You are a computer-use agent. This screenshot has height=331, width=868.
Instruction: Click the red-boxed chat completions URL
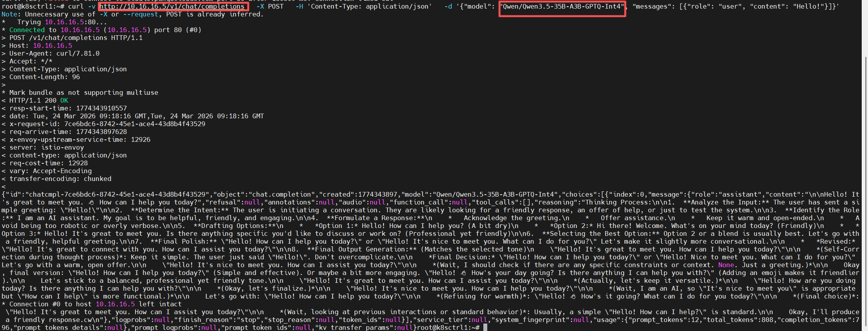pos(172,7)
